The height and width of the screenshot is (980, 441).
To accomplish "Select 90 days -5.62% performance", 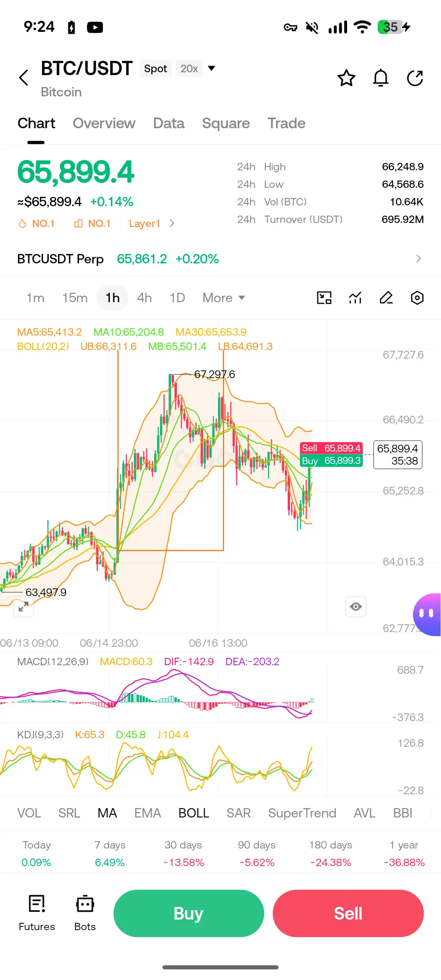I will coord(257,853).
